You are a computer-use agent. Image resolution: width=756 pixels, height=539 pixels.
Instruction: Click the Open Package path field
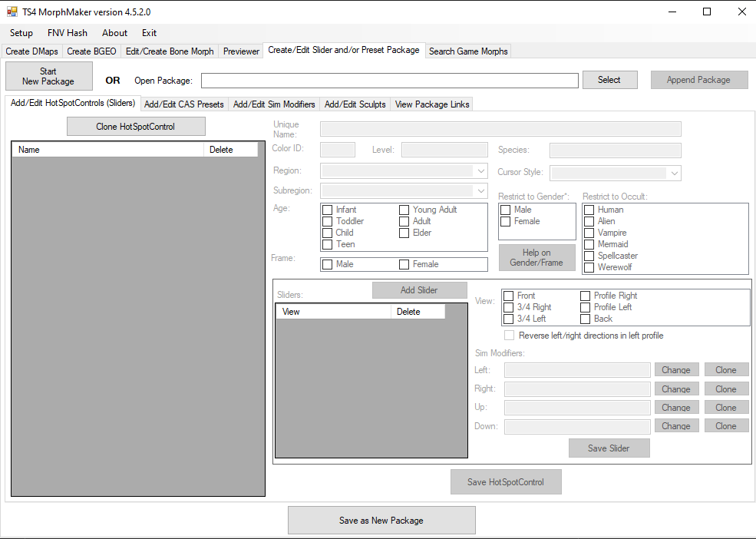point(389,81)
